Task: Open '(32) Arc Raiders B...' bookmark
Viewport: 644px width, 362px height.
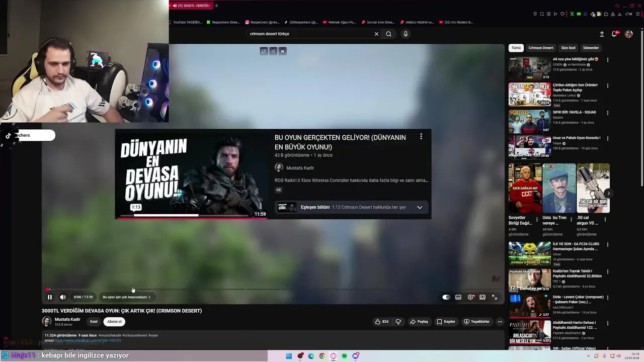Action: point(456,22)
